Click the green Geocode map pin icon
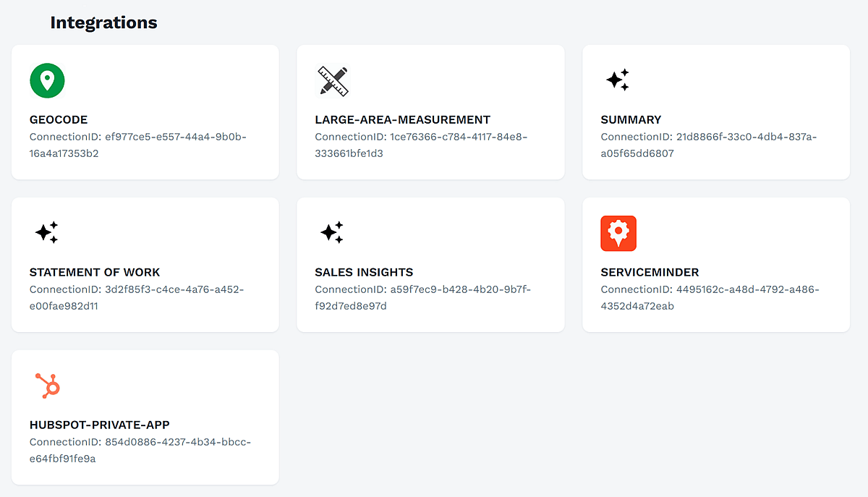The image size is (868, 497). 47,80
